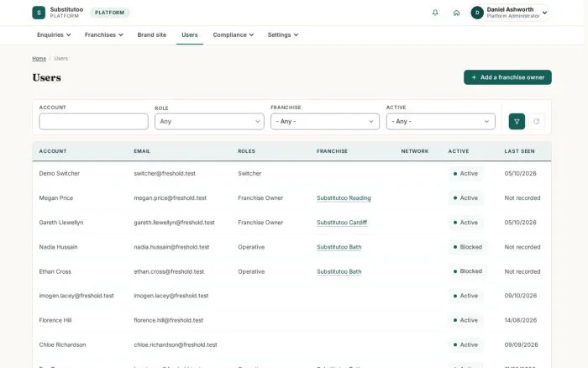Click the Megan Price account name
Screen dimensions: 588x368
pyautogui.click(x=56, y=198)
